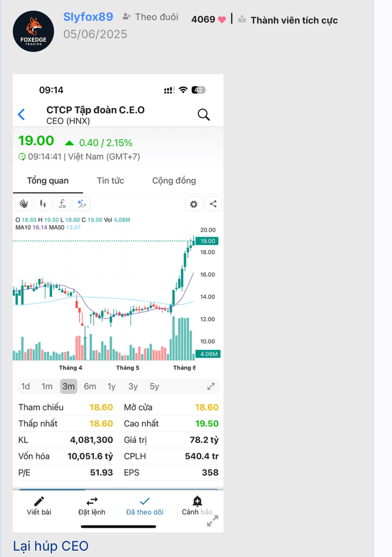This screenshot has height=557, width=392.
Task: Select the 1y time range
Action: click(111, 386)
